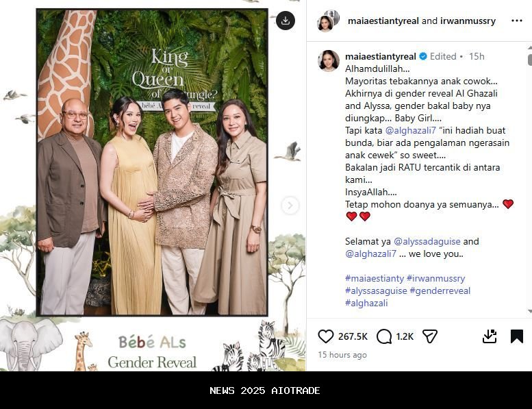
Task: Go to next photo with carousel arrow
Action: click(290, 206)
